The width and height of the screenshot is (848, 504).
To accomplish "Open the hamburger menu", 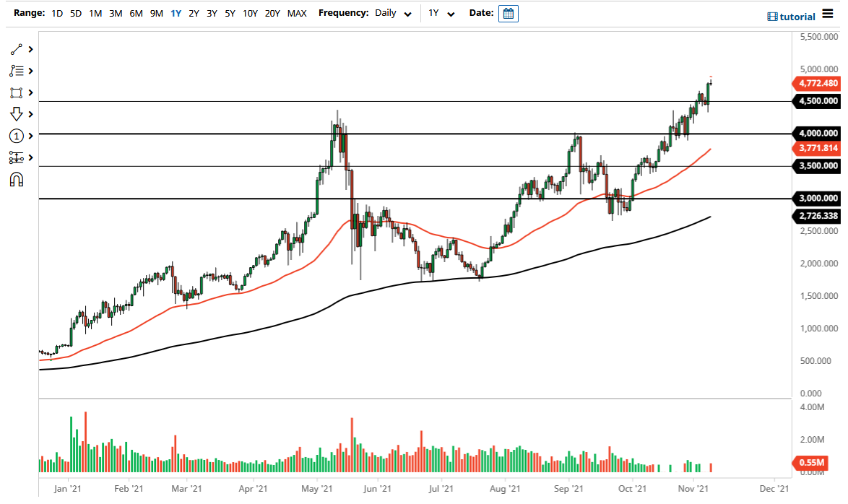I will pyautogui.click(x=827, y=12).
